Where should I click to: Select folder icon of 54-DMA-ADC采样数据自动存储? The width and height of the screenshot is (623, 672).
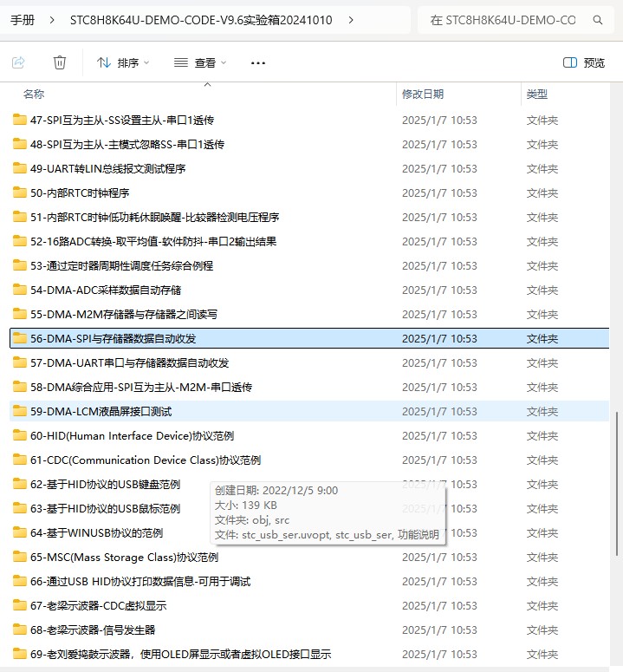pyautogui.click(x=20, y=290)
